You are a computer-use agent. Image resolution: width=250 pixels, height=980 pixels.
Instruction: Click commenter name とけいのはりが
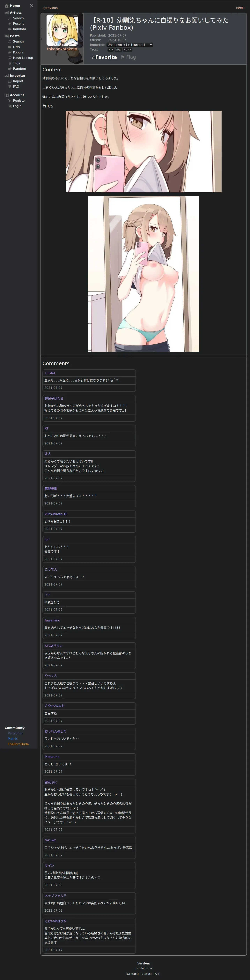click(x=56, y=922)
